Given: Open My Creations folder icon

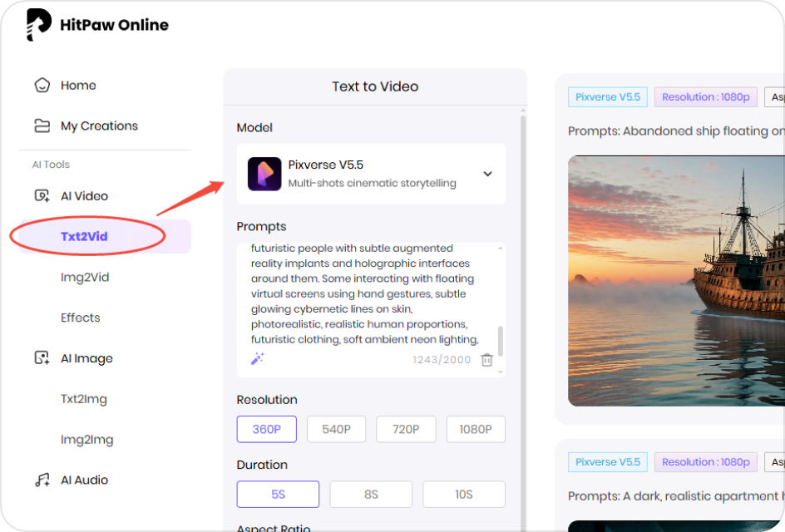Looking at the screenshot, I should coord(40,126).
